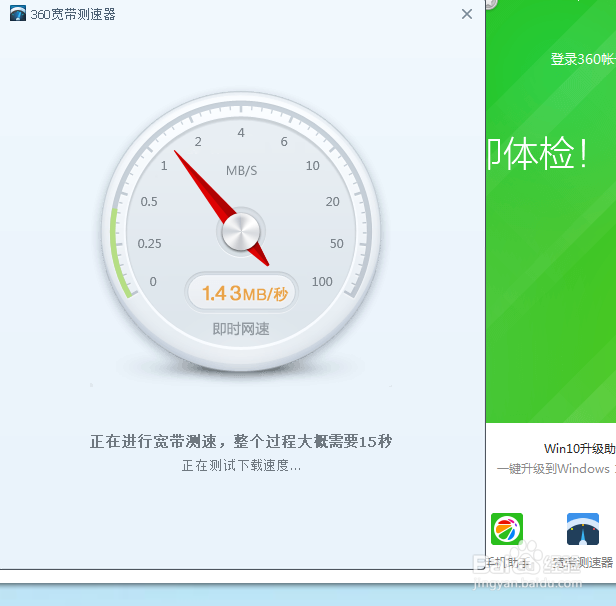This screenshot has width=616, height=606.
Task: Click the 登录360帐号 link
Action: pyautogui.click(x=583, y=59)
